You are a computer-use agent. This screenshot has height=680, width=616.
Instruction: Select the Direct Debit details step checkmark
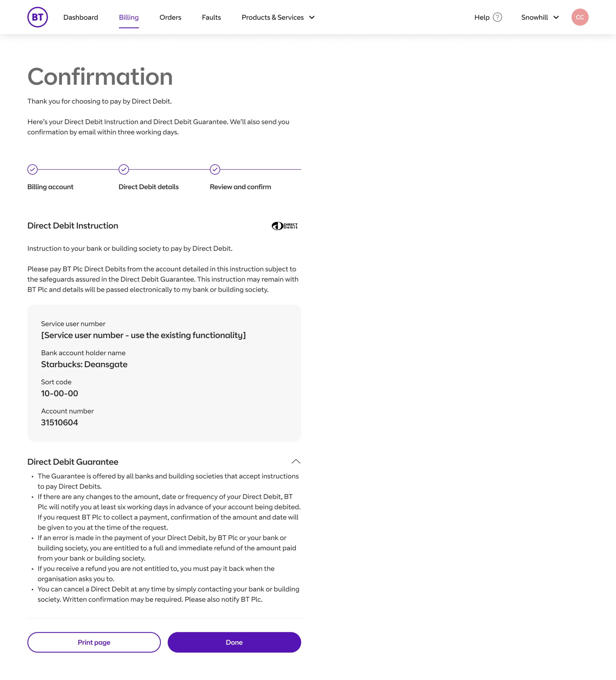124,169
